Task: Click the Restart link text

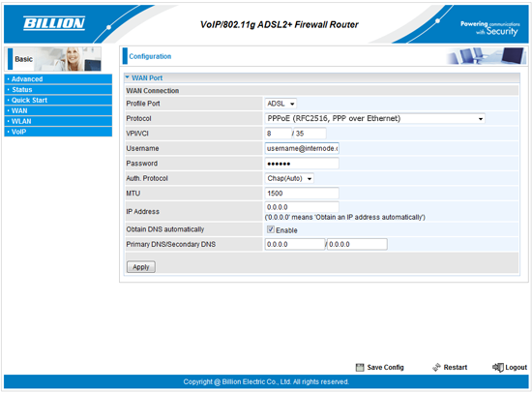Action: click(x=456, y=367)
